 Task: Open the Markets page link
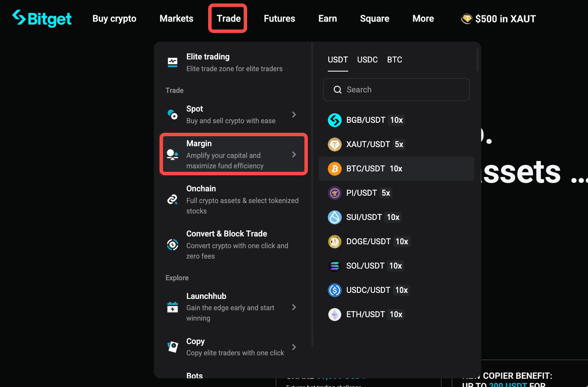[176, 18]
